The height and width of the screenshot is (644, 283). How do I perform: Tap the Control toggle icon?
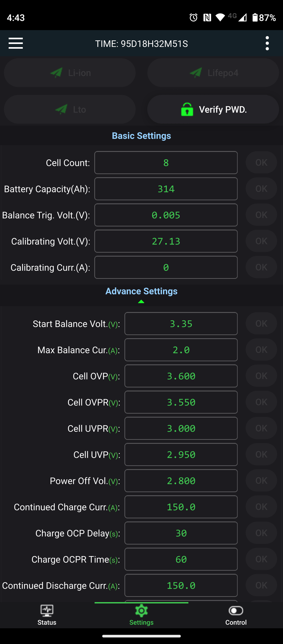coord(236,610)
